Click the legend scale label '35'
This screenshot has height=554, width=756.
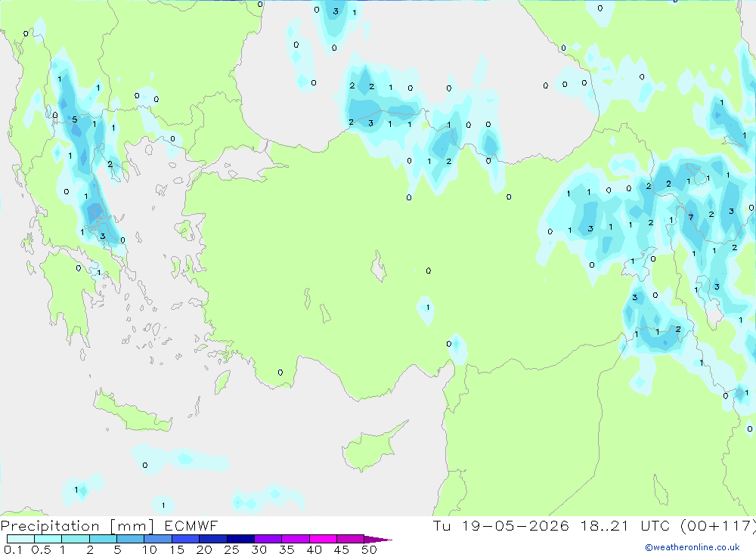(x=287, y=549)
